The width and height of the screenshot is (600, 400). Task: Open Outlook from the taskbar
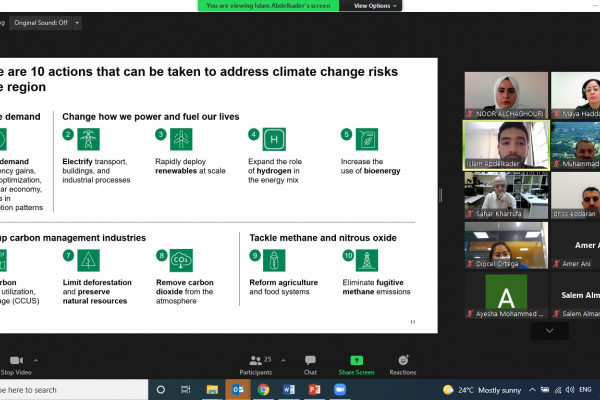tap(238, 389)
